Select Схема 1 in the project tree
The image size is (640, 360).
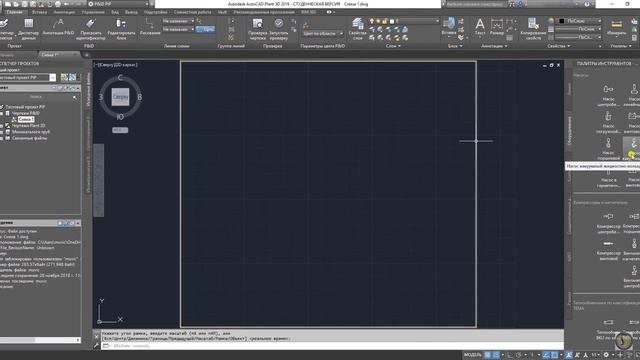coord(26,119)
